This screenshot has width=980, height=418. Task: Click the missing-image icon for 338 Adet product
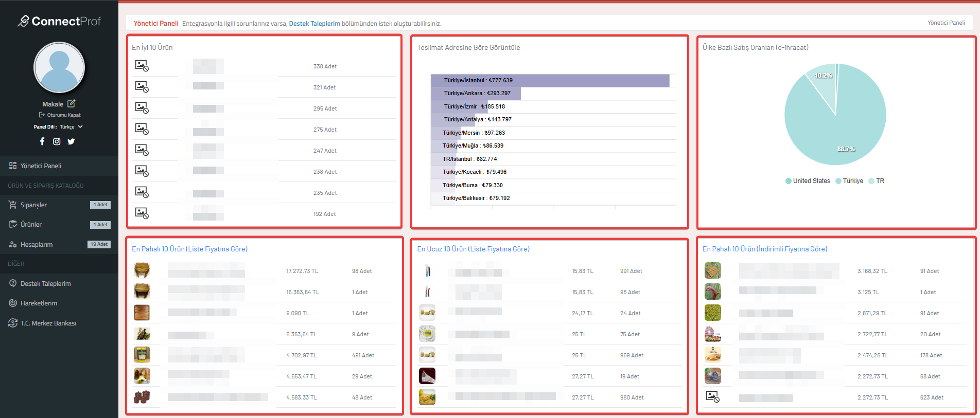coord(142,65)
